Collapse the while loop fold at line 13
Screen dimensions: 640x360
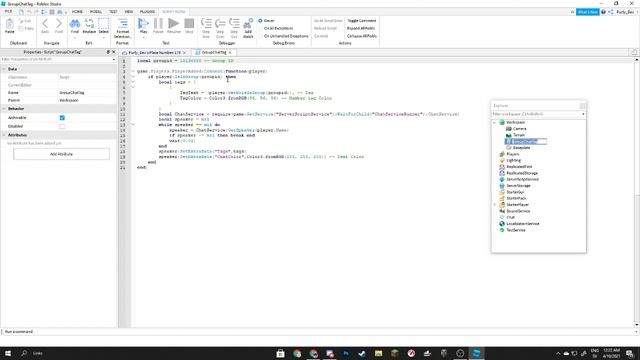click(133, 124)
